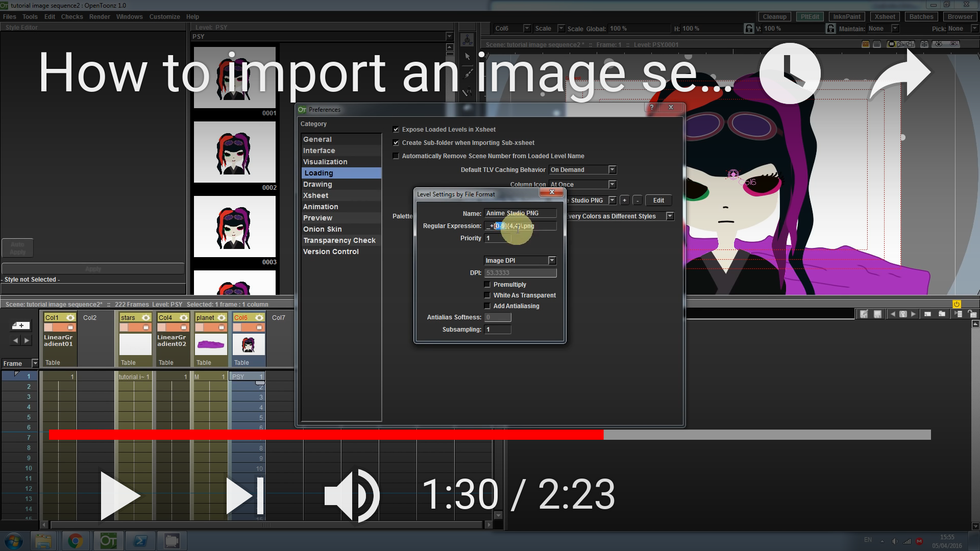980x551 pixels.
Task: Uncheck Expose Loaded Levels in Xsheet
Action: [x=396, y=130]
